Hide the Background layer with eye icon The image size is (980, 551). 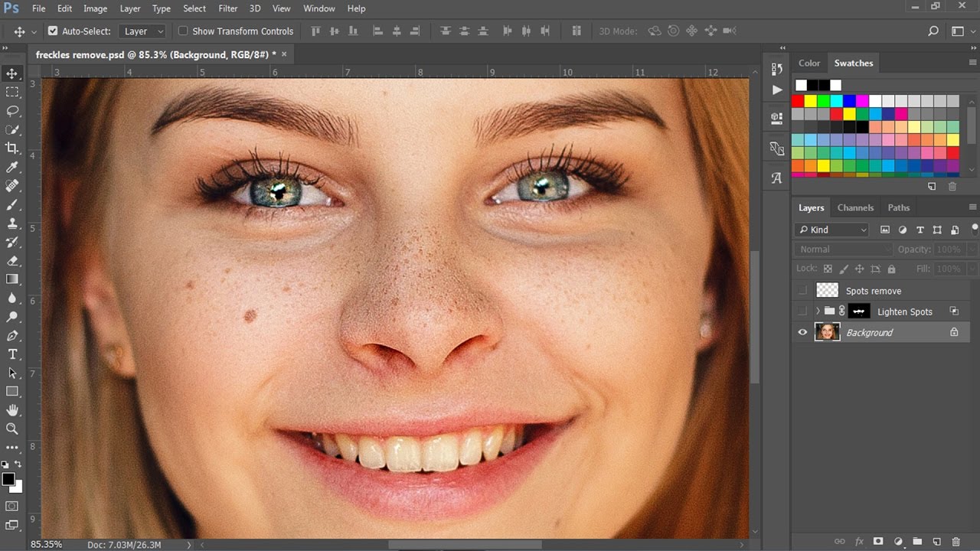[x=802, y=332]
